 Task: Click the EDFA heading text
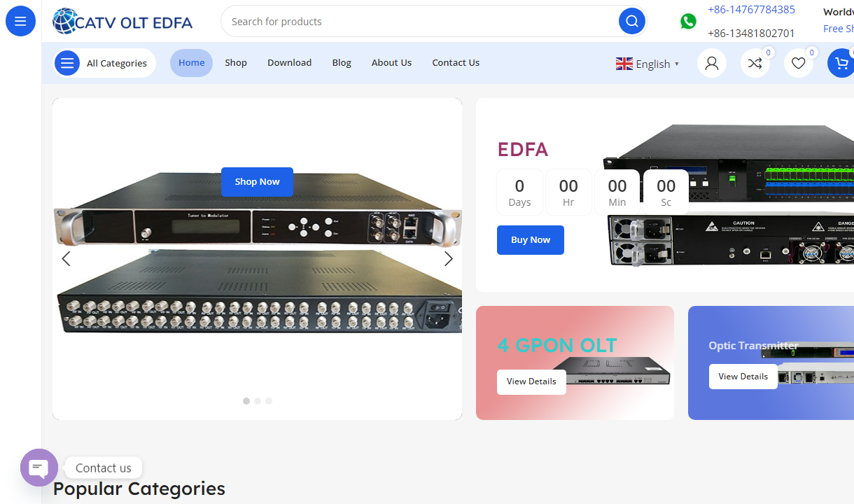(x=523, y=149)
